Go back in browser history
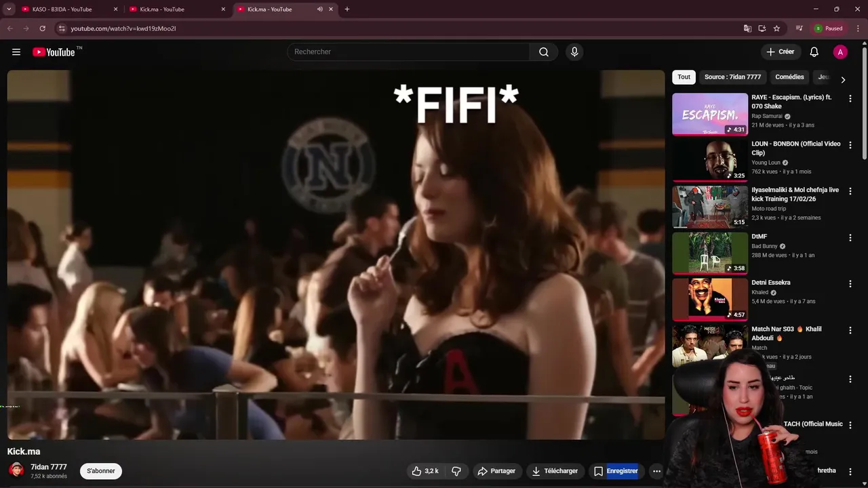Screen dimensions: 868x488 pyautogui.click(x=9, y=28)
